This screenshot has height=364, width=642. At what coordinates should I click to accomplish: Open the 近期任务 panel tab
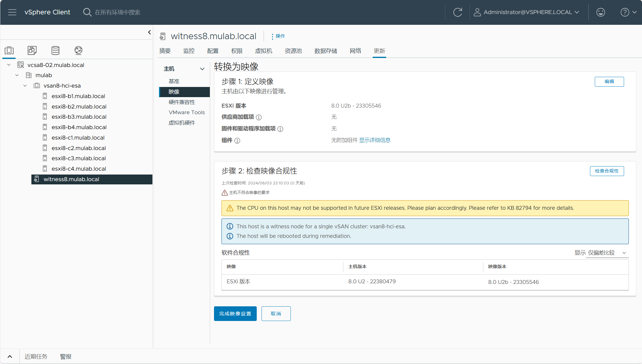pyautogui.click(x=36, y=356)
